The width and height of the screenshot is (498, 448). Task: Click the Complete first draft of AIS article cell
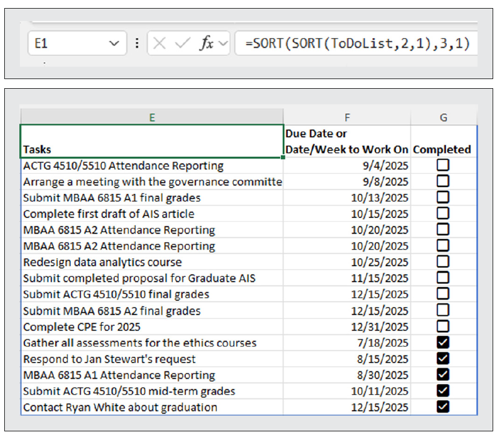(x=152, y=214)
